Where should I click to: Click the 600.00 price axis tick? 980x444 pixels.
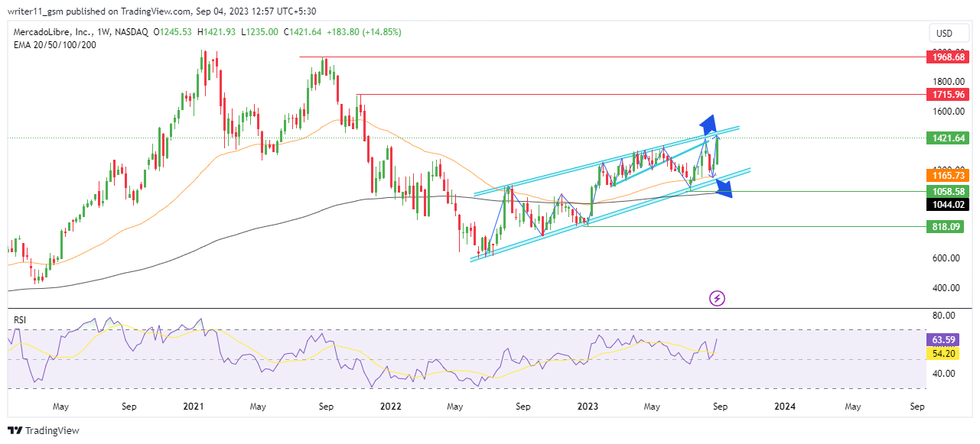click(947, 258)
